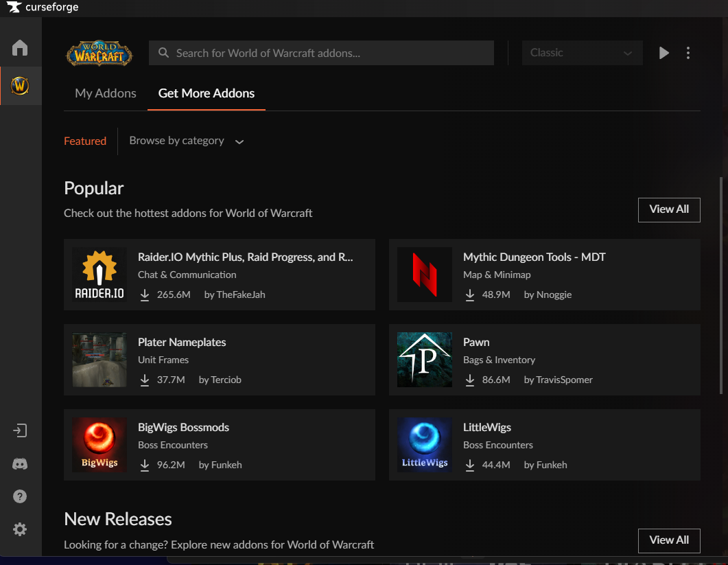Click the Bags & Inventory category label

tap(499, 360)
